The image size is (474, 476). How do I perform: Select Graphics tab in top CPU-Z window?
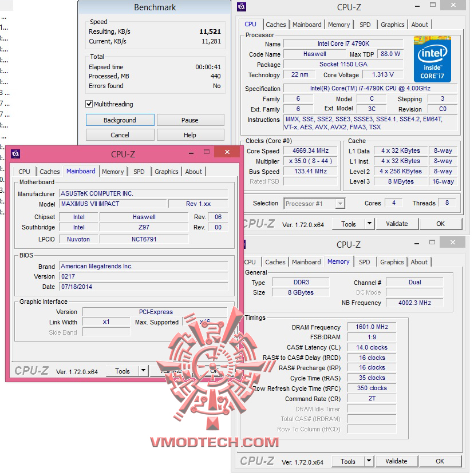pos(392,25)
